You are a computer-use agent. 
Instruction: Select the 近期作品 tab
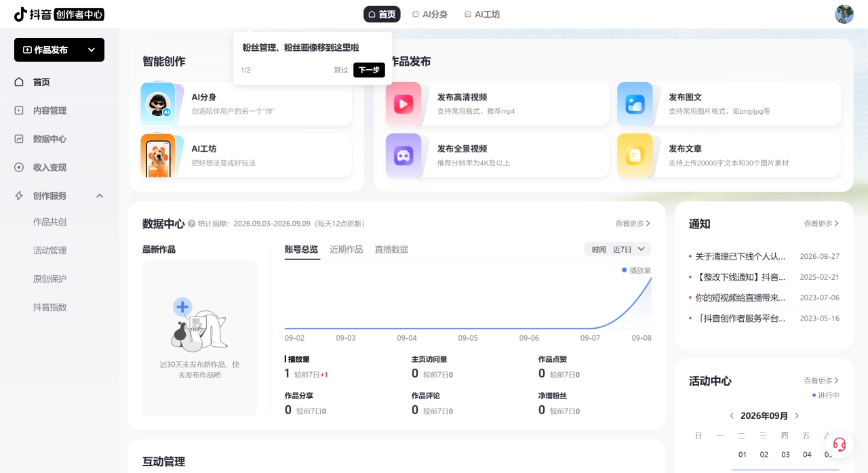(347, 249)
